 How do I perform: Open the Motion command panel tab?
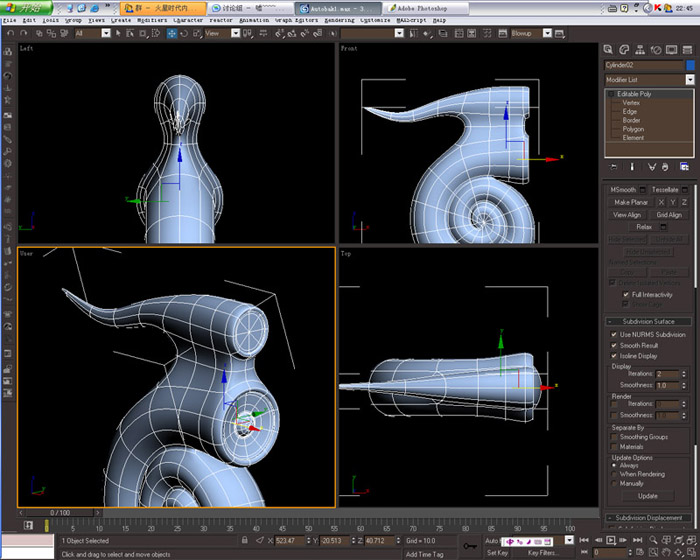pos(656,50)
